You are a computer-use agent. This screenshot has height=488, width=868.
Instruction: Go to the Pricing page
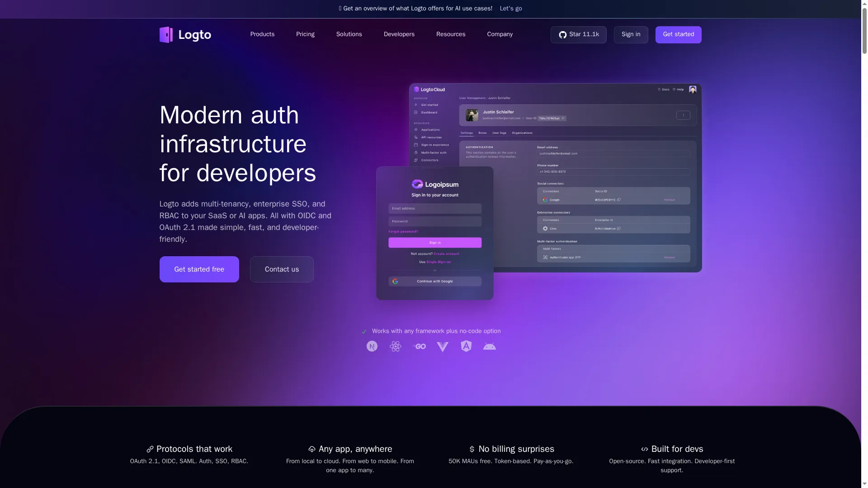click(305, 34)
